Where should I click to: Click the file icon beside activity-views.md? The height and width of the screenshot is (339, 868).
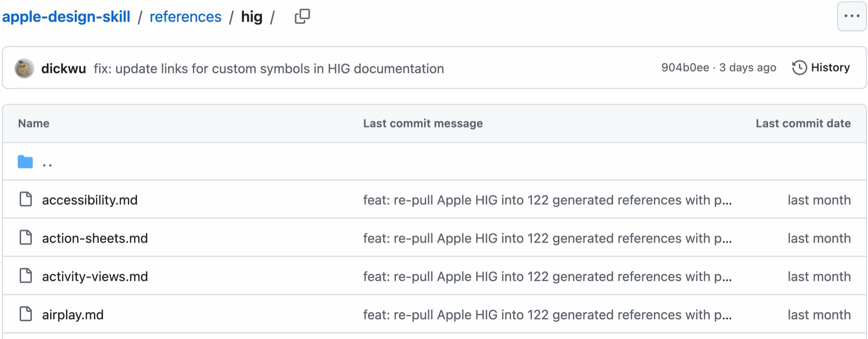pyautogui.click(x=26, y=276)
